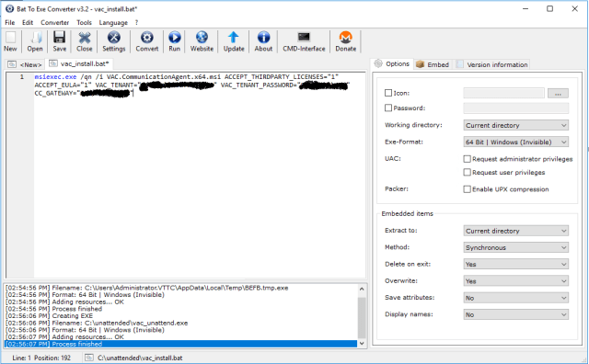Open the Overwrite dropdown
The height and width of the screenshot is (364, 589).
click(x=515, y=281)
